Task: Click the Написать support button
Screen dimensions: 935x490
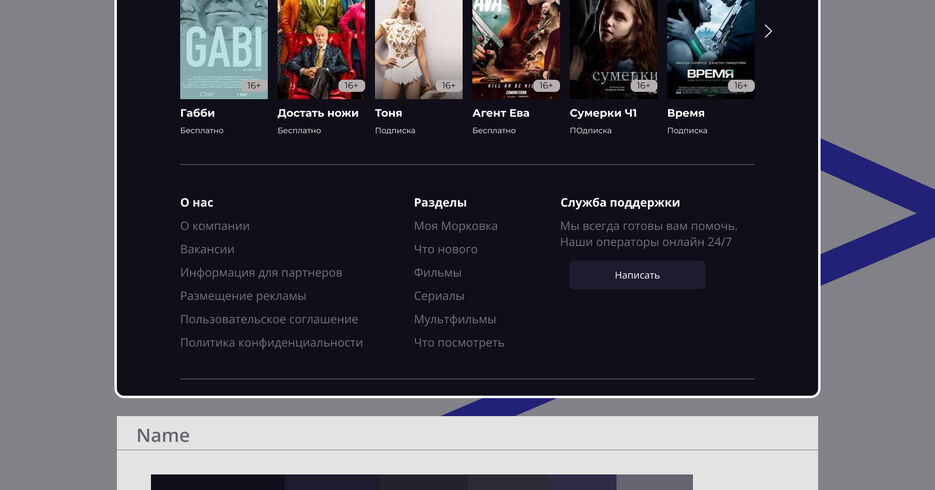Action: [x=637, y=275]
